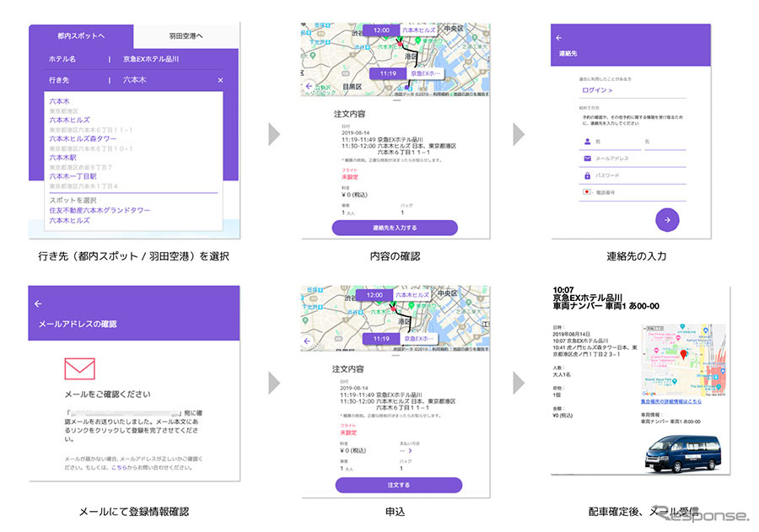Switch to the 都内スポットへ tab
759x532 pixels.
[81, 37]
